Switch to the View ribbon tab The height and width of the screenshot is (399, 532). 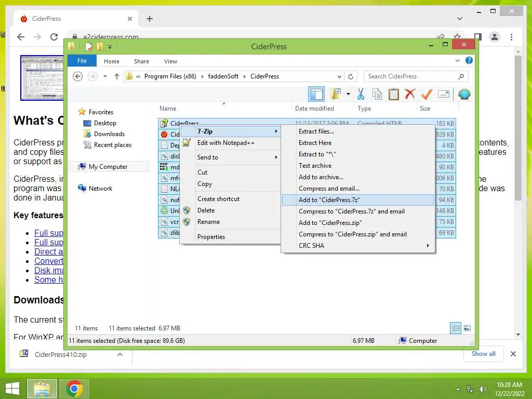pyautogui.click(x=170, y=61)
